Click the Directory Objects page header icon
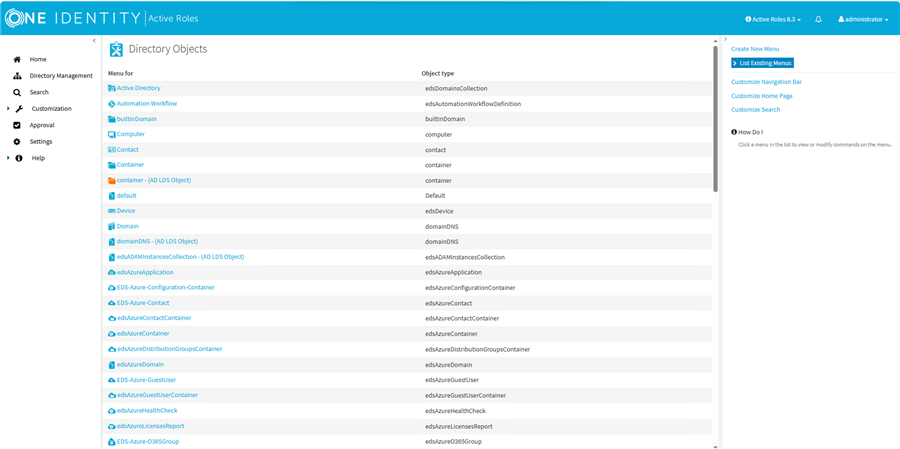Screen dimensions: 900x449 (116, 50)
